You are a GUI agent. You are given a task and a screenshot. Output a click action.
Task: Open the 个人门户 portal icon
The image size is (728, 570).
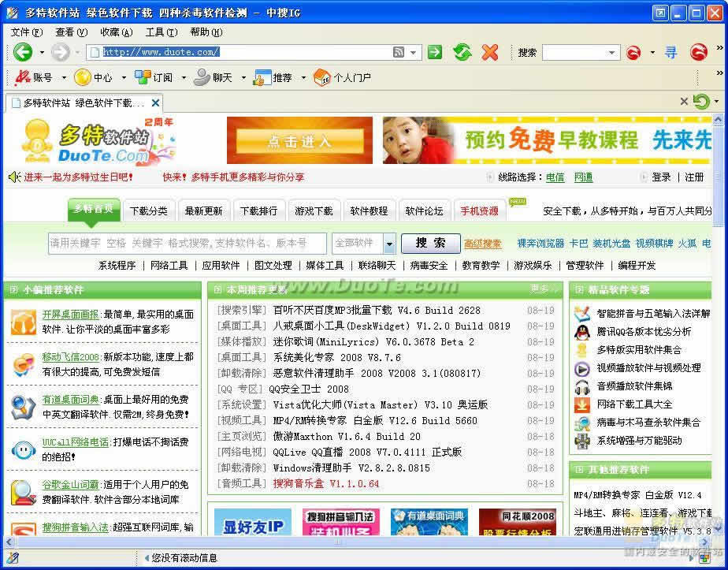coord(321,77)
